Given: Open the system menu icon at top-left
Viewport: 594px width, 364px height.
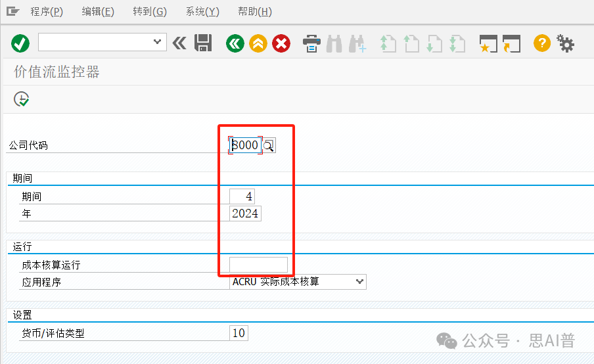Looking at the screenshot, I should point(13,11).
